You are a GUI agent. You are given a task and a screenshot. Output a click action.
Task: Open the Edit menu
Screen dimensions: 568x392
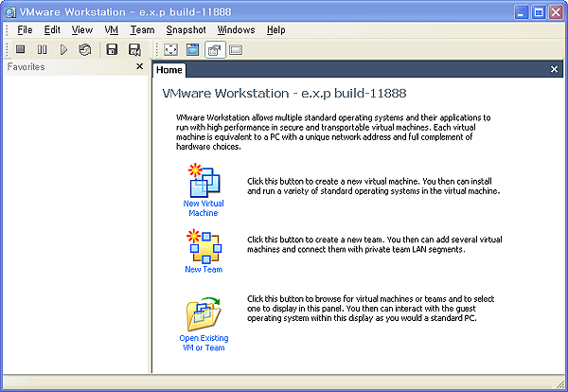[x=52, y=29]
